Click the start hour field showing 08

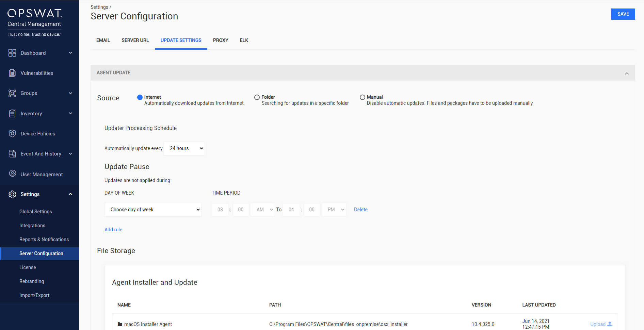coord(220,210)
